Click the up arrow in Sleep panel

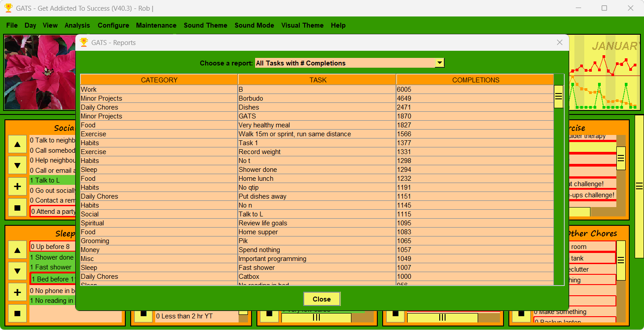(17, 250)
